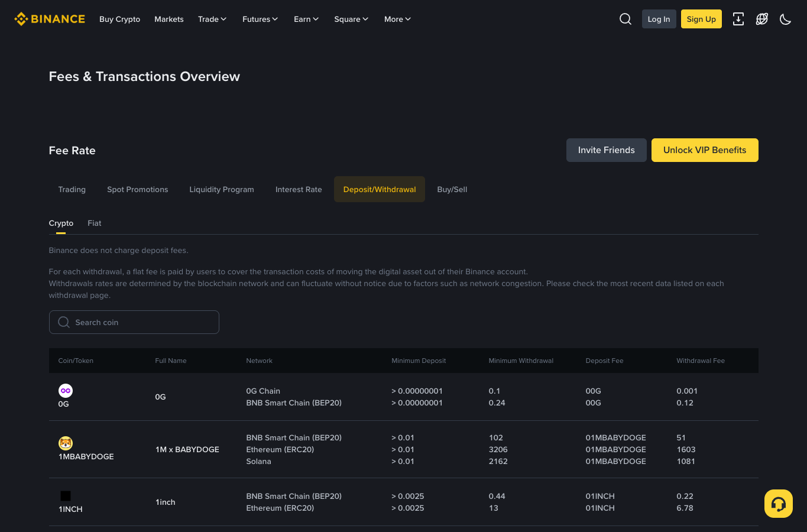The image size is (807, 532).
Task: Click Unlock VIP Benefits button
Action: click(705, 150)
